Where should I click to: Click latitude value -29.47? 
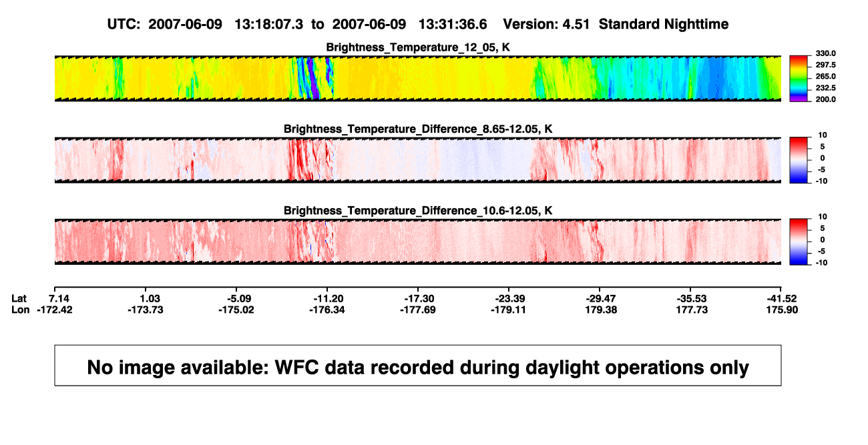coord(600,298)
